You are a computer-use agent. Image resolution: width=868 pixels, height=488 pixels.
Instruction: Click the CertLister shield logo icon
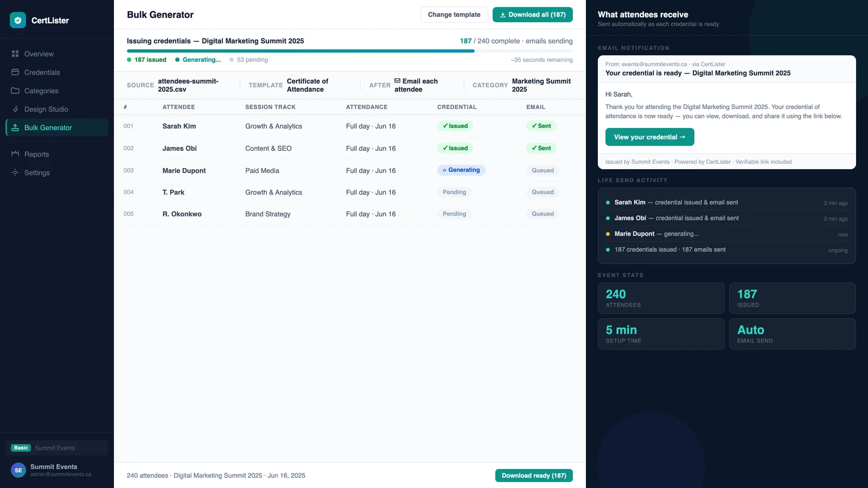[x=18, y=20]
